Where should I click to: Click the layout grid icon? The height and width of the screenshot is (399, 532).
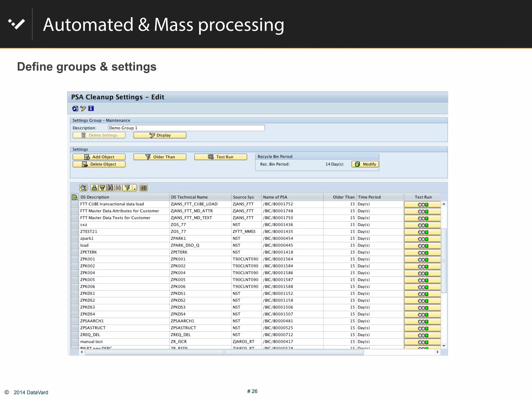pyautogui.click(x=144, y=188)
